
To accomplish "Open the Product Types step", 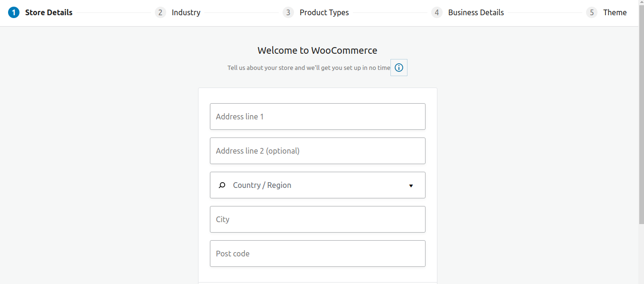I will (324, 12).
